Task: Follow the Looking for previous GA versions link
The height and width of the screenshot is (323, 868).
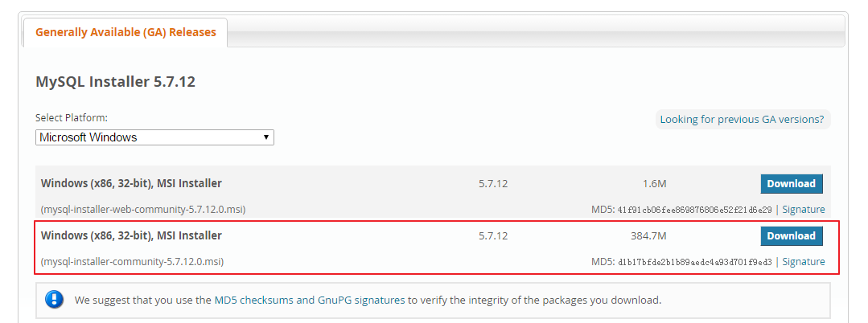Action: pos(742,119)
